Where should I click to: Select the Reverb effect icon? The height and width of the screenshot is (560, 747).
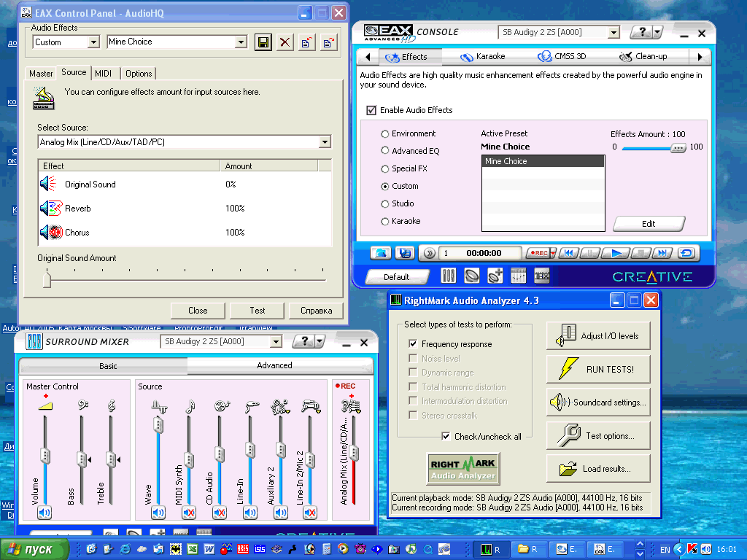point(51,208)
